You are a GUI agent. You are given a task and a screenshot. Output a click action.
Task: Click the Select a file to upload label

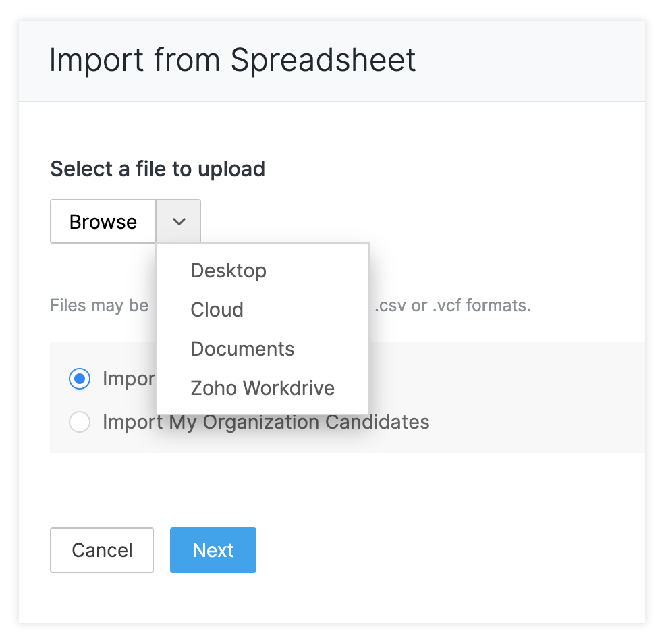click(x=157, y=169)
